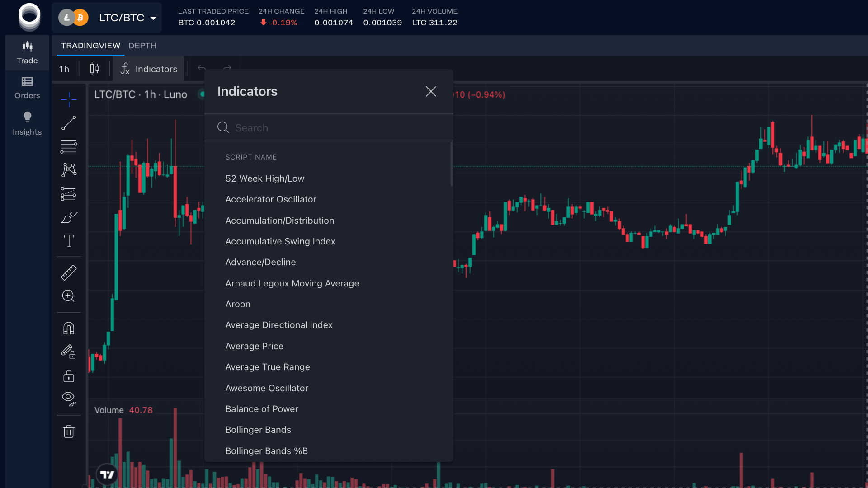Screen dimensions: 868x488
Task: Select the horizontal lines Fibonacci tool
Action: click(69, 146)
